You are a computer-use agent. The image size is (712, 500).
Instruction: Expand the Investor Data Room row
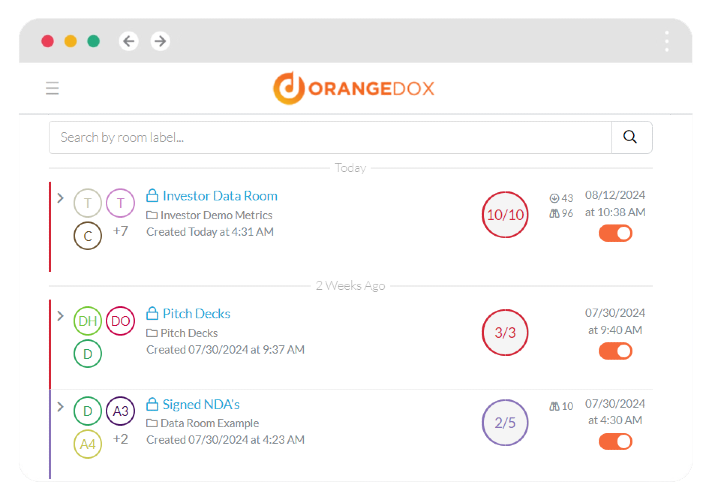pos(60,198)
